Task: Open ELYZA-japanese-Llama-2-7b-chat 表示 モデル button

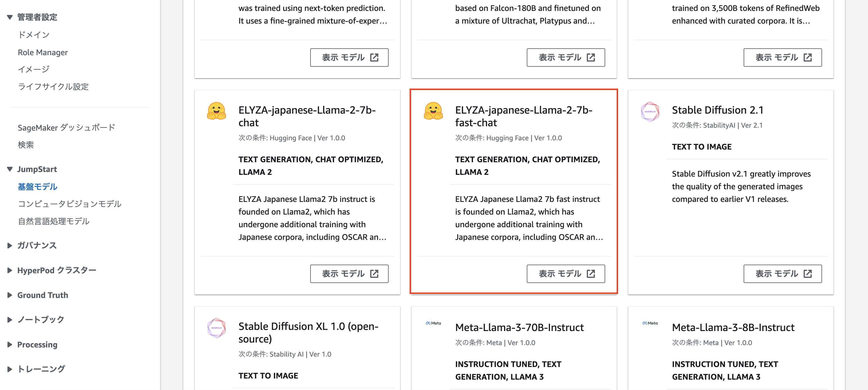Action: [349, 274]
